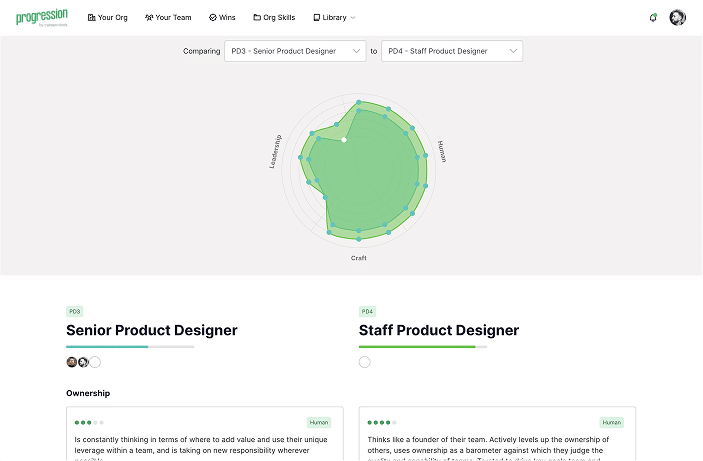The height and width of the screenshot is (461, 703).
Task: Click the PD4 badge above Staff Product Designer
Action: coord(368,311)
